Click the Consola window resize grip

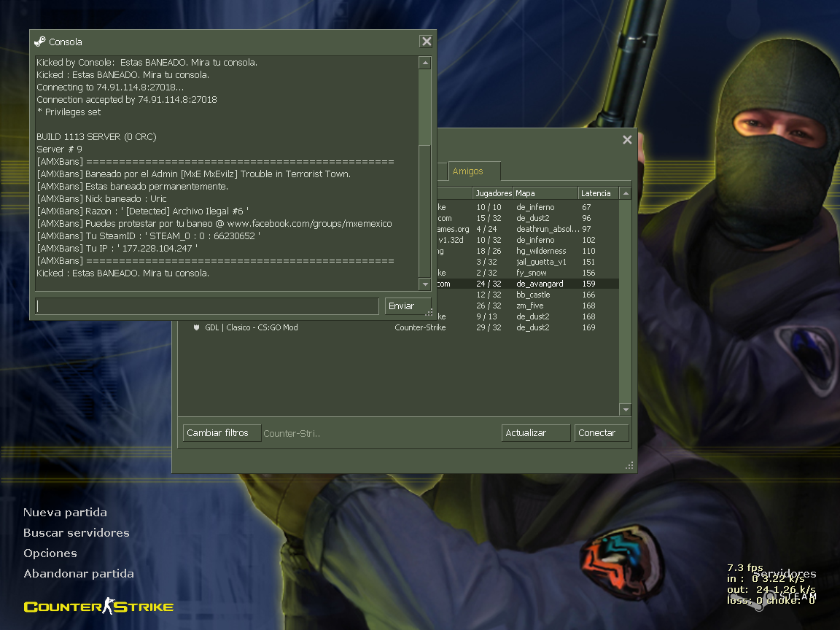click(x=429, y=312)
